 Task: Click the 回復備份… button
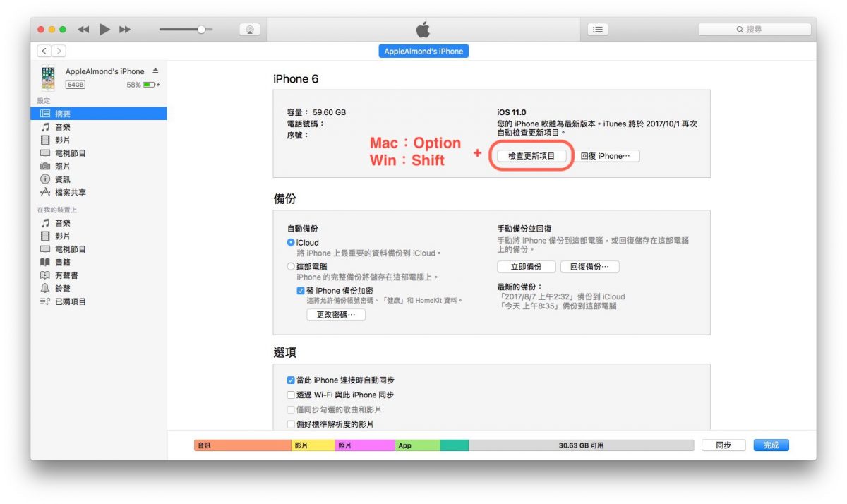[590, 267]
